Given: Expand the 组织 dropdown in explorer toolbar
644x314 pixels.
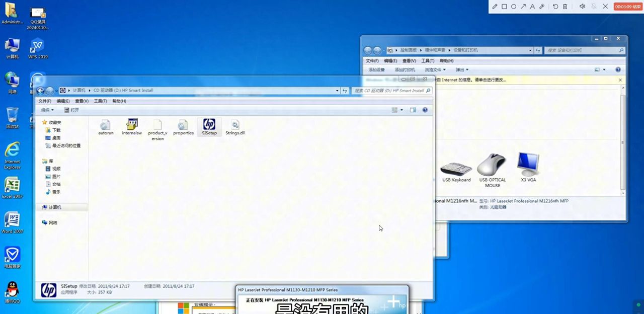Looking at the screenshot, I should 47,110.
